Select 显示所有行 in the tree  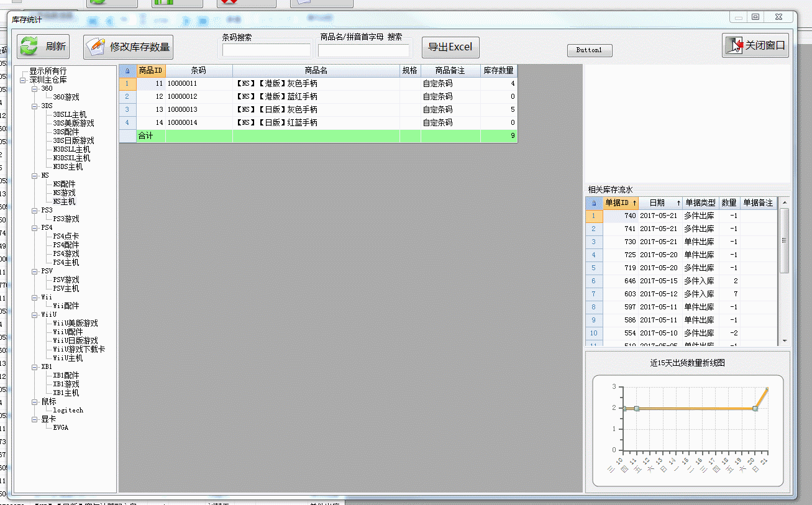click(48, 71)
